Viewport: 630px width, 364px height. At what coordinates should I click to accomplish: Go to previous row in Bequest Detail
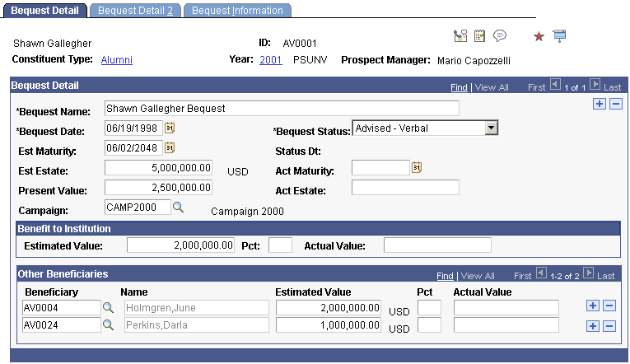coord(555,85)
